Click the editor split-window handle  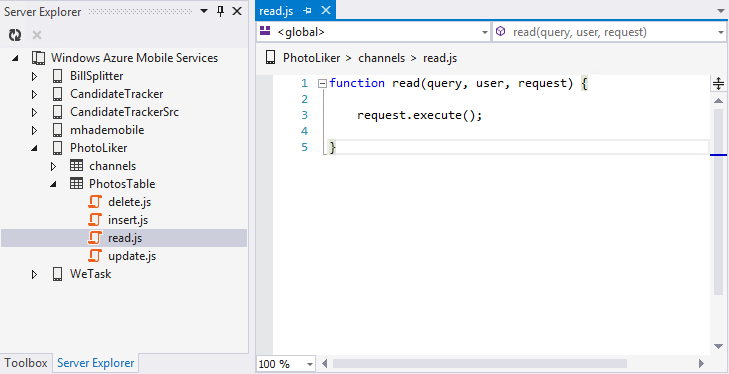tap(718, 84)
